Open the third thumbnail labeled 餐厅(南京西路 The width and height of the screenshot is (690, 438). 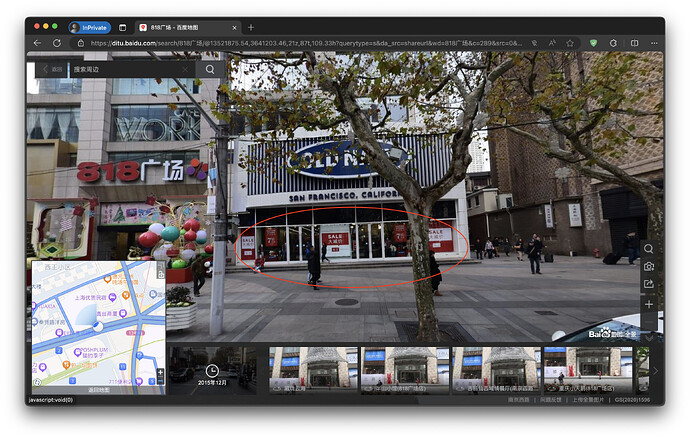[496, 369]
